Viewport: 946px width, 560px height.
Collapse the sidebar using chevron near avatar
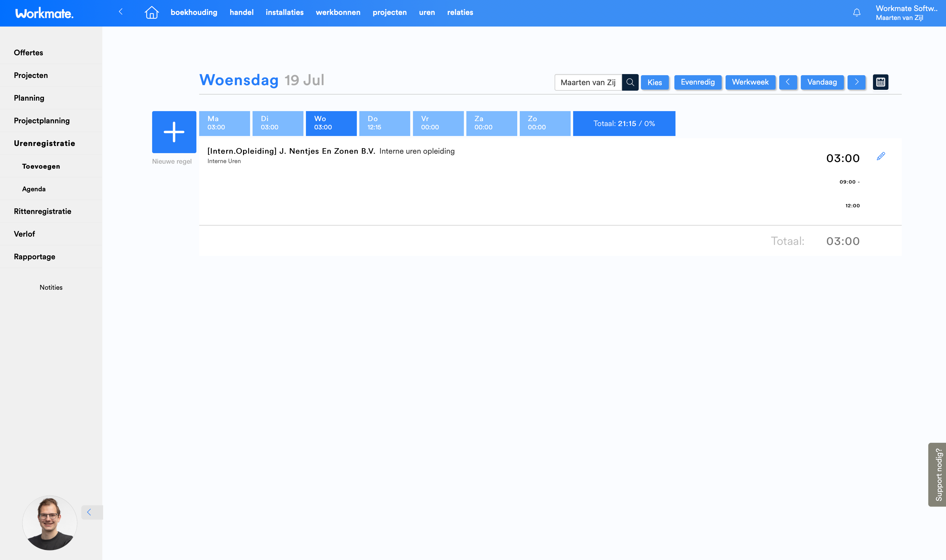coord(90,512)
